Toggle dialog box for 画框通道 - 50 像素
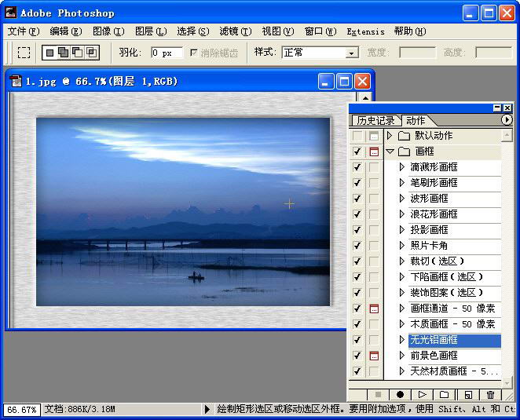This screenshot has height=420, width=520. (373, 309)
